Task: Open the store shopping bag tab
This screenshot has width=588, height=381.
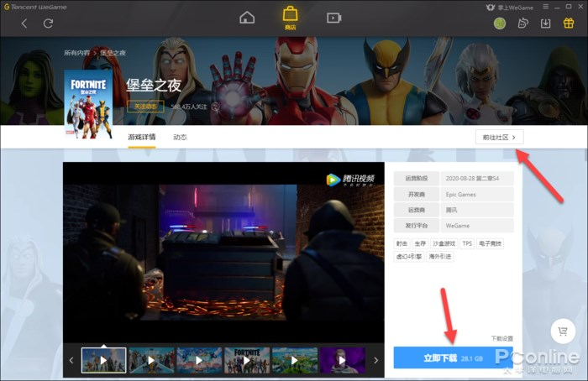Action: click(x=290, y=18)
